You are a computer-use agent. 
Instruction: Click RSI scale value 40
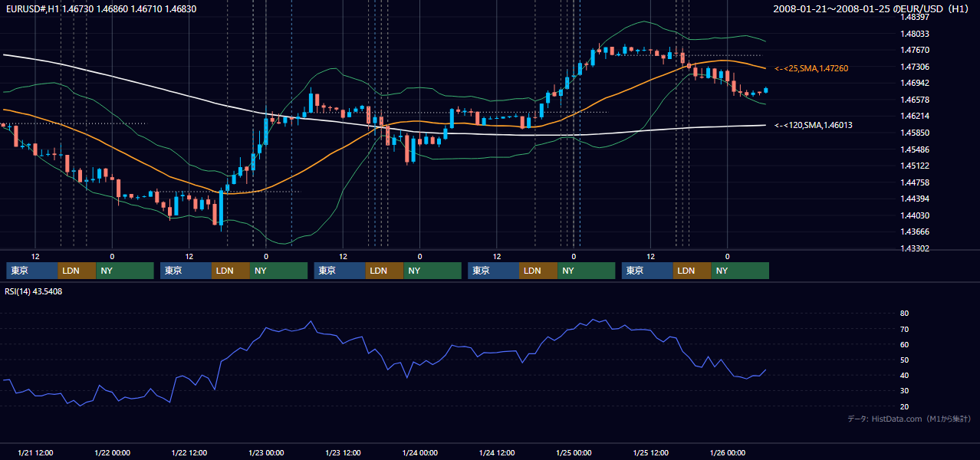(x=904, y=375)
